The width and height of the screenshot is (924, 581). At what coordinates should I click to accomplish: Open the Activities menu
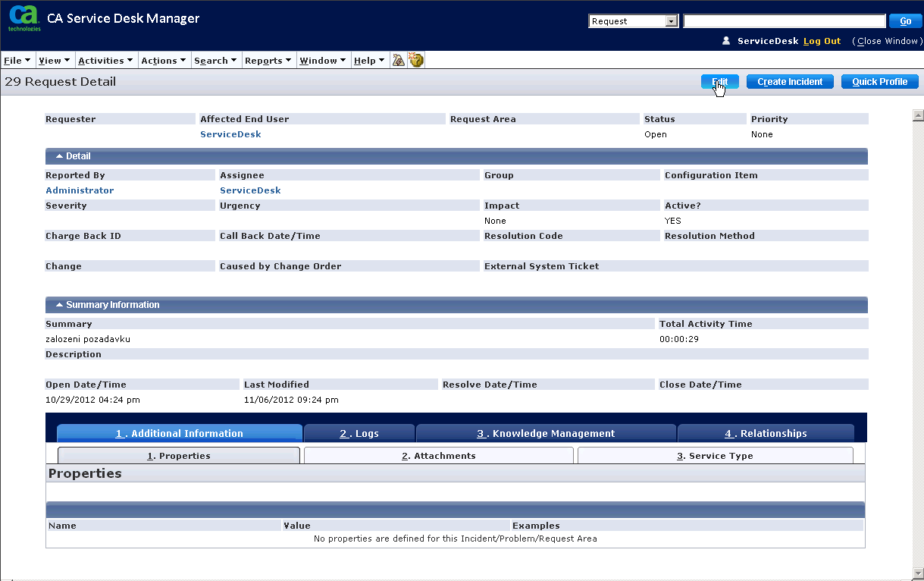105,61
